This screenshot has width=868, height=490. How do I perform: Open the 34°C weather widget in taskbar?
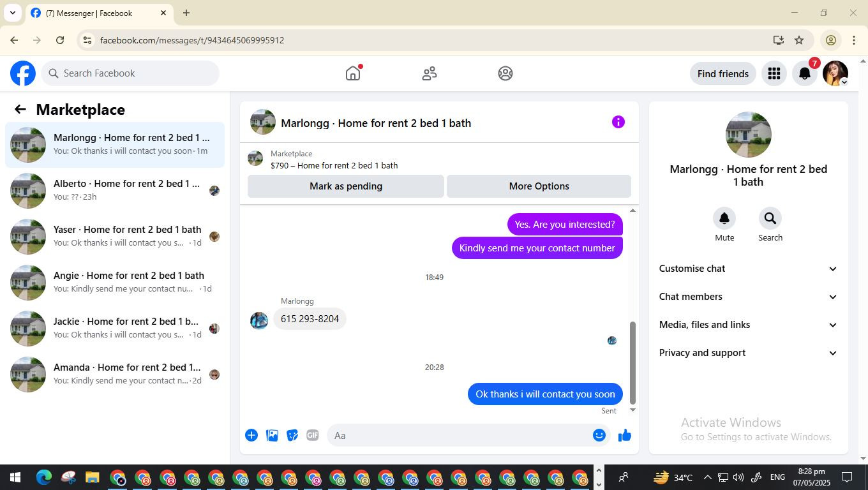[x=673, y=477]
